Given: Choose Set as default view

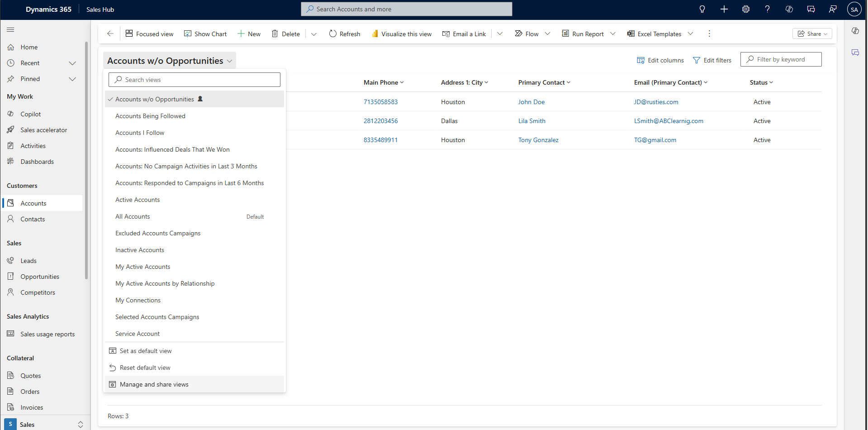Looking at the screenshot, I should [145, 350].
